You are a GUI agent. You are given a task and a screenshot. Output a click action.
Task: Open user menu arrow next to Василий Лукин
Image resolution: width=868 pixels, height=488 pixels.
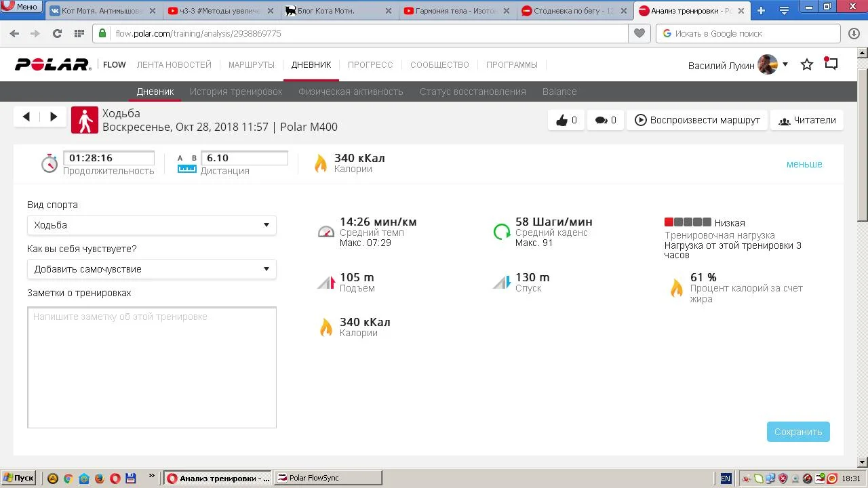coord(785,64)
